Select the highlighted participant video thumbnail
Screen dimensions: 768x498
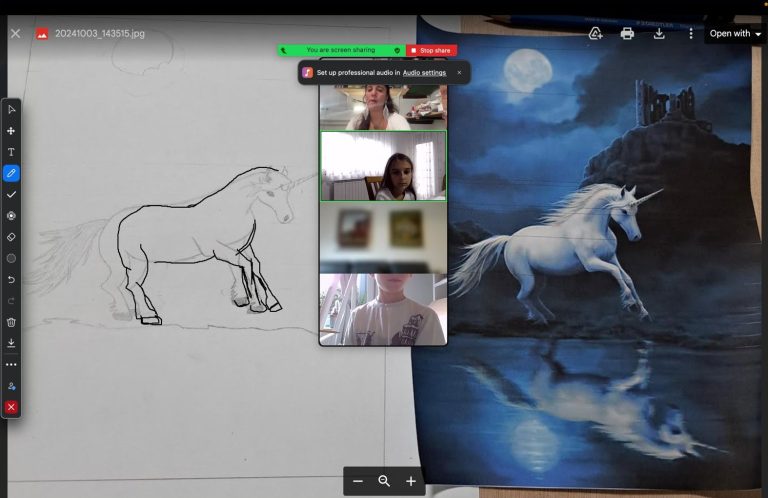pos(383,166)
